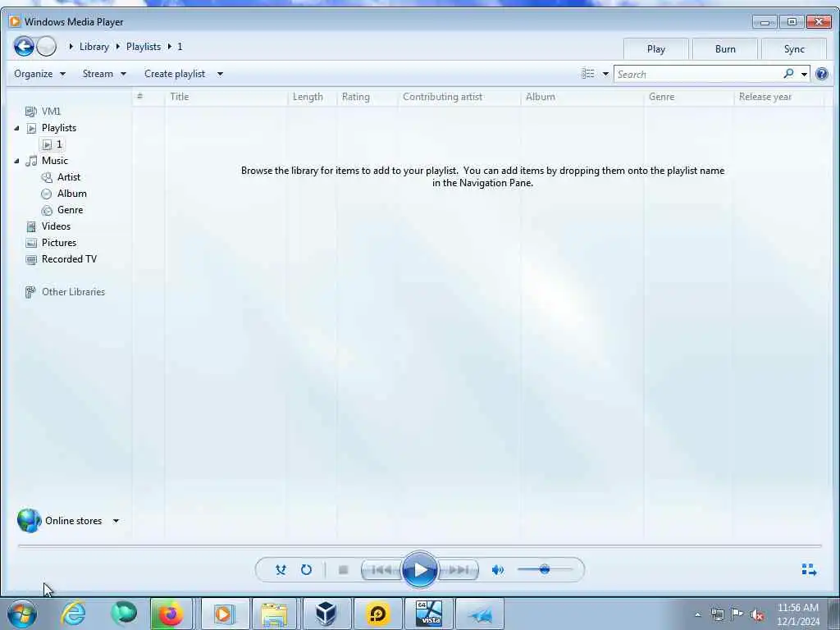Click the Back navigation arrow button
Screen dimensions: 840x630
coord(24,47)
